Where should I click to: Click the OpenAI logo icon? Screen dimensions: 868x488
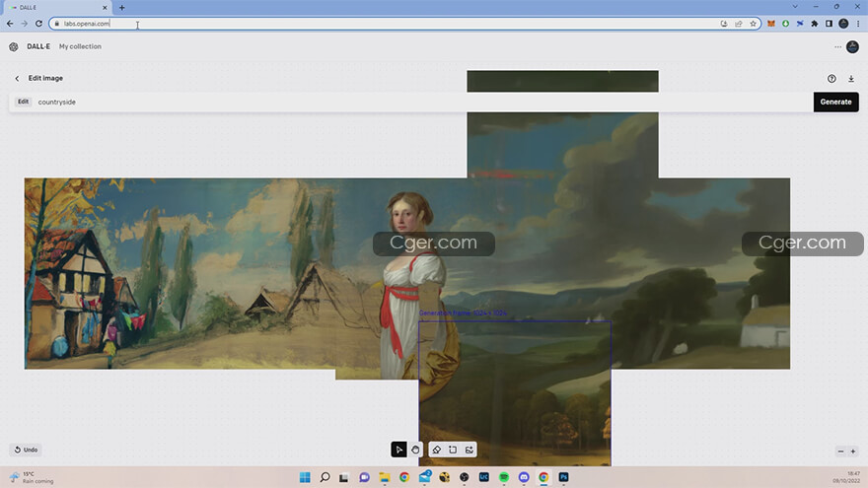point(14,46)
